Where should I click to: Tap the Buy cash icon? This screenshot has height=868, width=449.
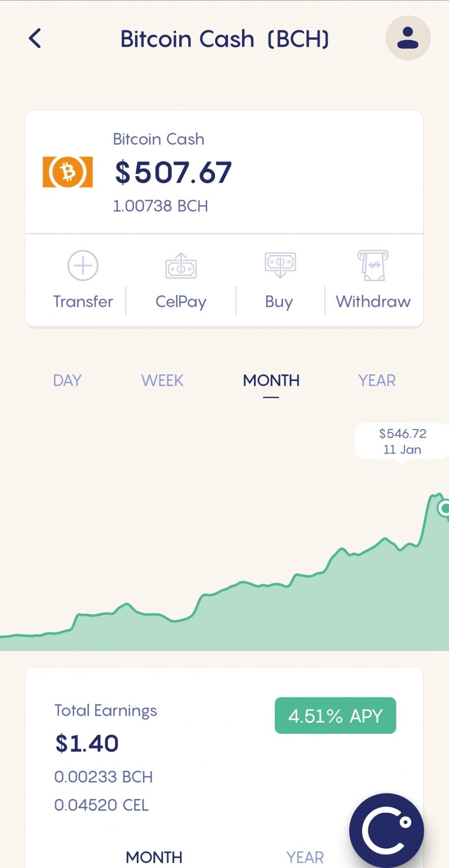click(x=280, y=265)
